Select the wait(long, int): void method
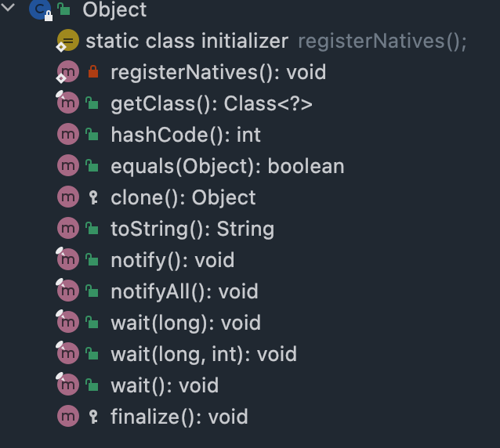Image resolution: width=500 pixels, height=448 pixels. click(x=204, y=354)
